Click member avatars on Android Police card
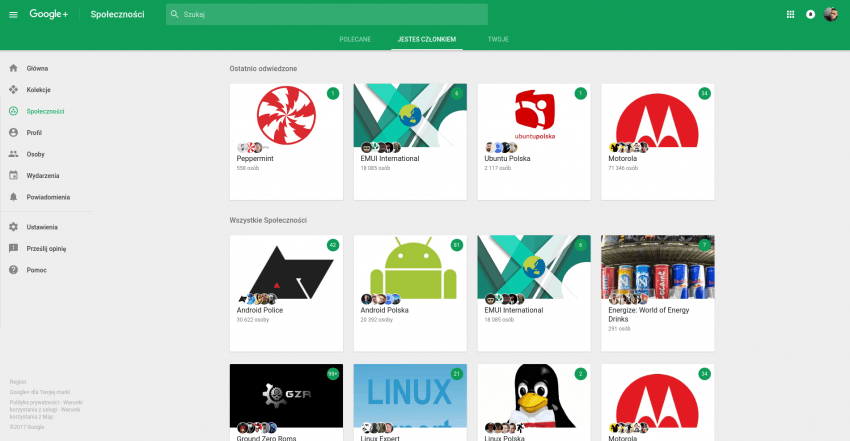The width and height of the screenshot is (850, 441). point(257,299)
